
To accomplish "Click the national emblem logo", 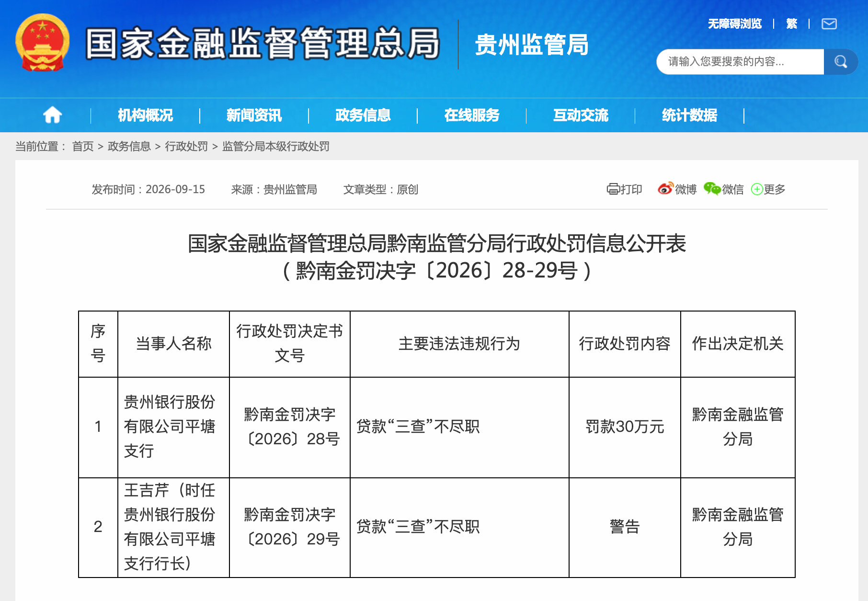I will click(x=42, y=43).
